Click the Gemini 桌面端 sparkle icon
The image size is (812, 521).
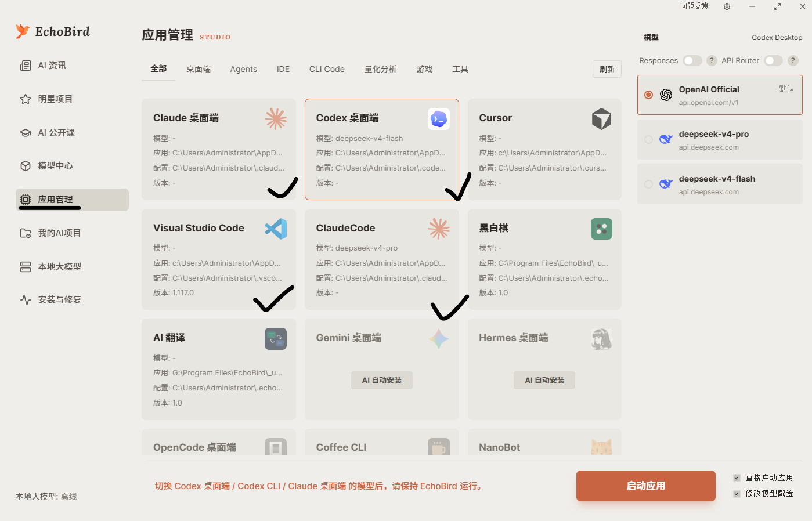click(x=439, y=339)
